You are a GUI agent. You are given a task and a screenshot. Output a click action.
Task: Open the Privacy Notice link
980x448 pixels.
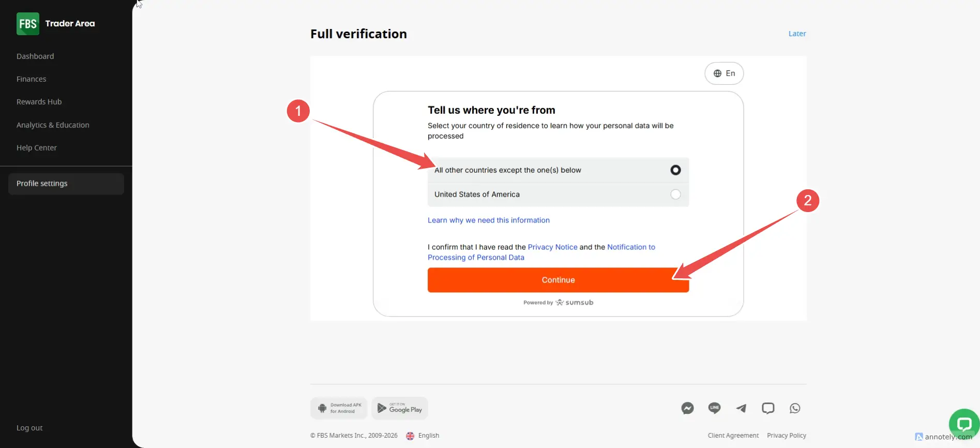coord(552,247)
